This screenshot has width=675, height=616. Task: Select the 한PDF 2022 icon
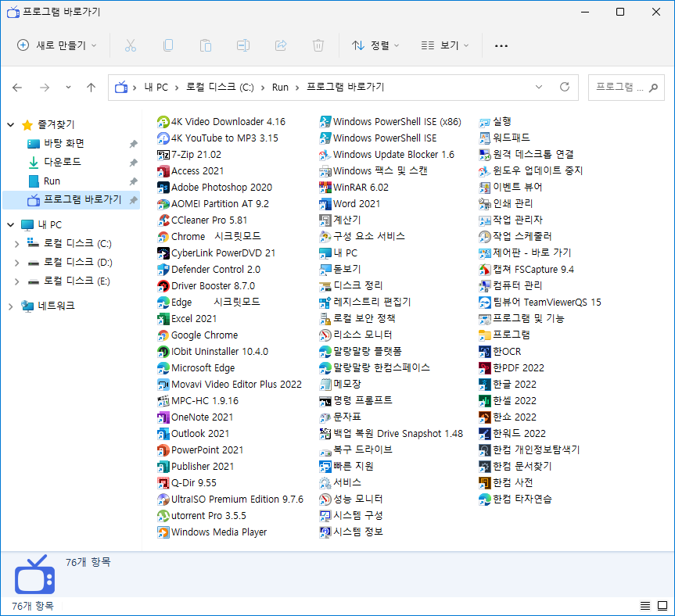coord(485,368)
